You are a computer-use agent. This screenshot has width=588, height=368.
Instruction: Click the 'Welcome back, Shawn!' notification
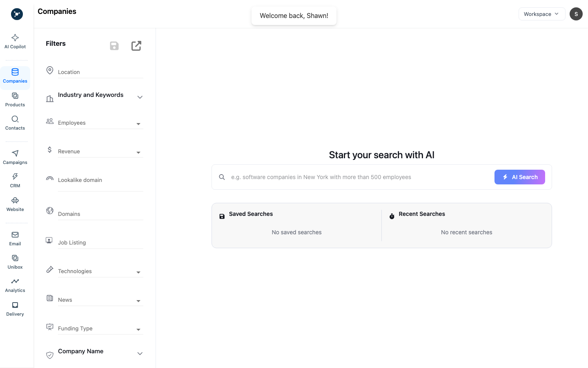coord(294,16)
